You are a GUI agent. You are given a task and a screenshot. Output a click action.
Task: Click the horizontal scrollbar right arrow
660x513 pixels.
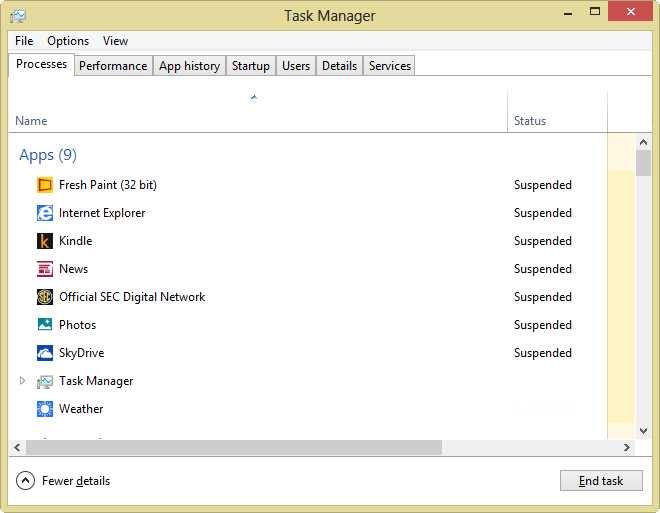(x=627, y=447)
